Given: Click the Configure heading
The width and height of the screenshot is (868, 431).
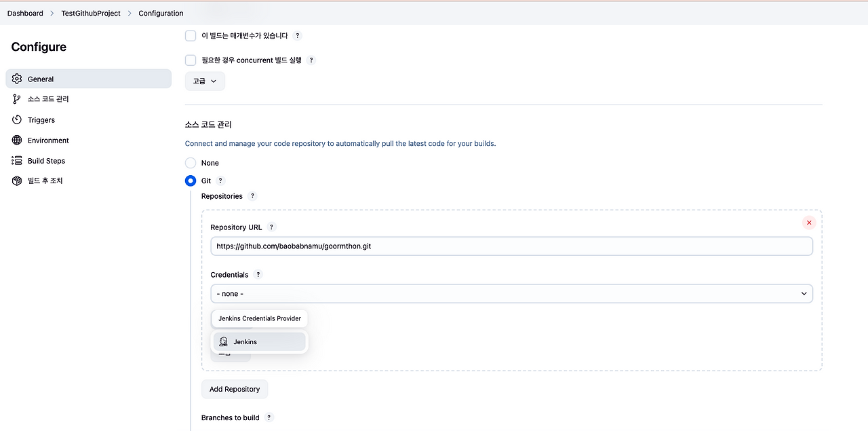Looking at the screenshot, I should [39, 47].
